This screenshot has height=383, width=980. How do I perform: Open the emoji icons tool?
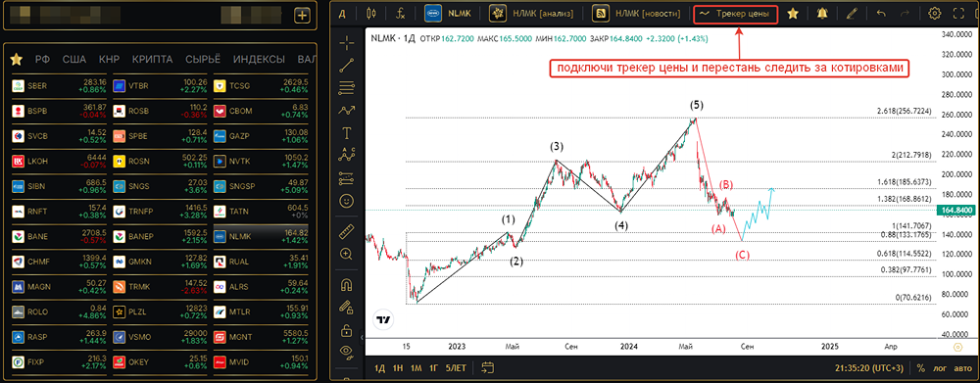tap(346, 201)
